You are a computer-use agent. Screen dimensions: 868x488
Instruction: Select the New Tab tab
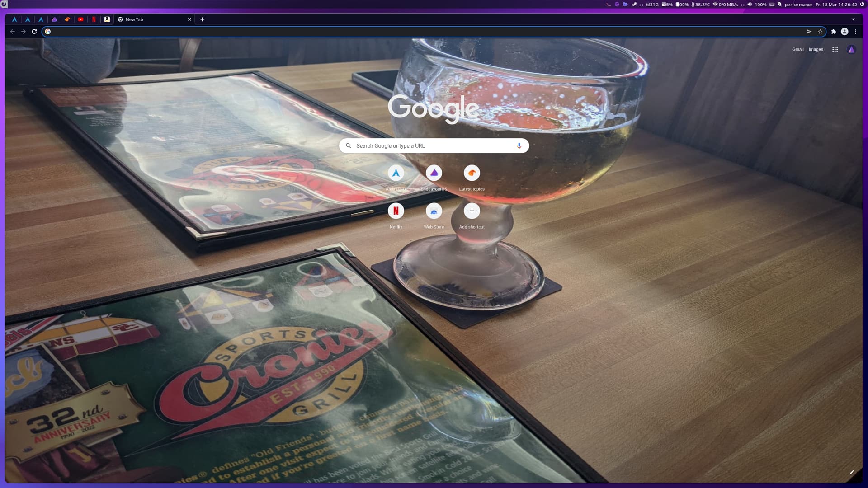(154, 19)
